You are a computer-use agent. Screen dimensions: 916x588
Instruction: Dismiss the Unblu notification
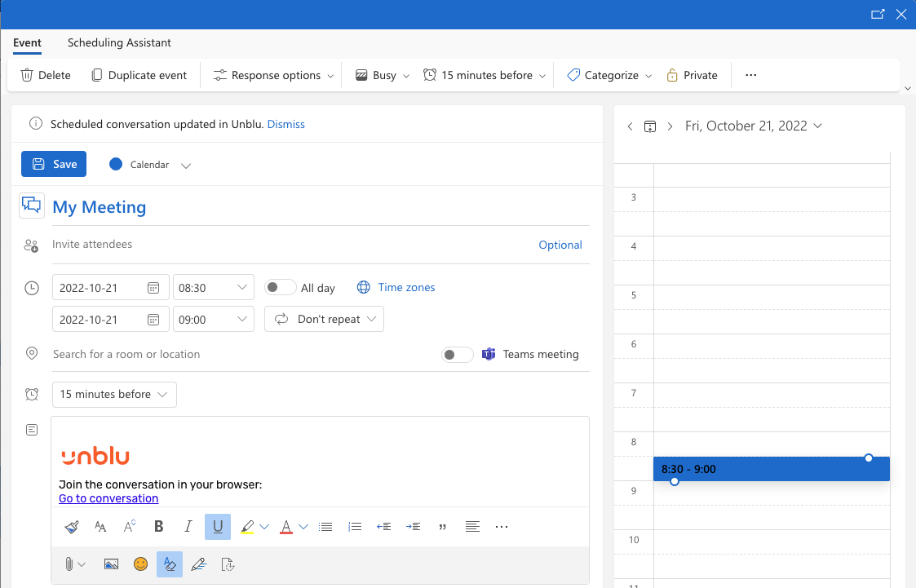285,124
